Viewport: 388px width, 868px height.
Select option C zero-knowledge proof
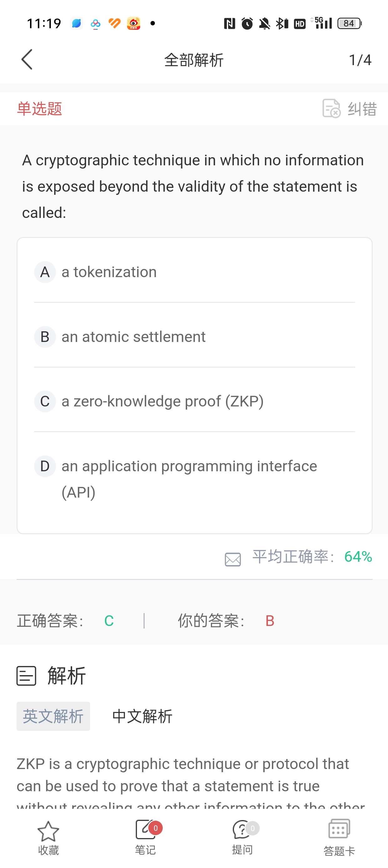pyautogui.click(x=162, y=401)
